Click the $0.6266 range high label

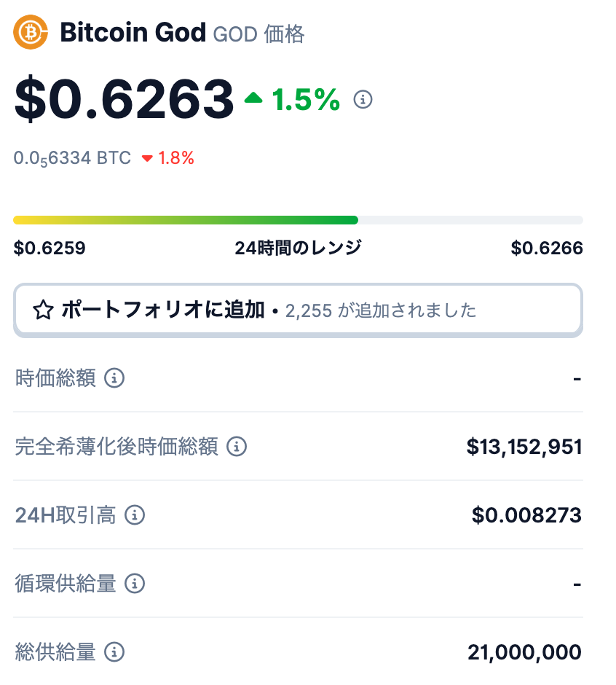(547, 248)
